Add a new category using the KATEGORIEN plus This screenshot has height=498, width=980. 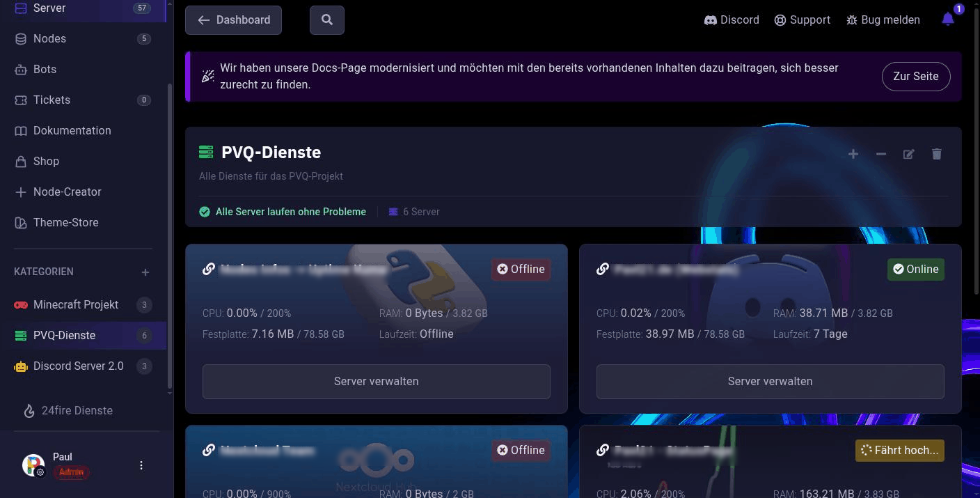pos(145,272)
